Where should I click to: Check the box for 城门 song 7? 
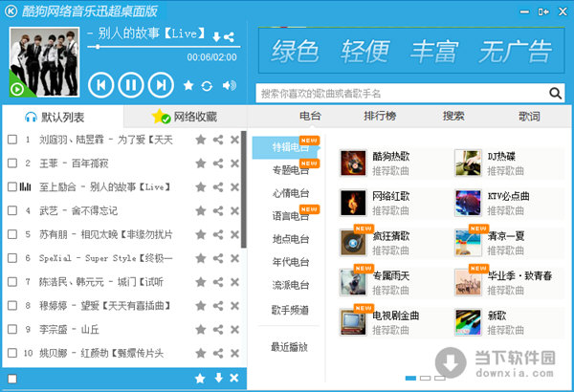click(12, 282)
